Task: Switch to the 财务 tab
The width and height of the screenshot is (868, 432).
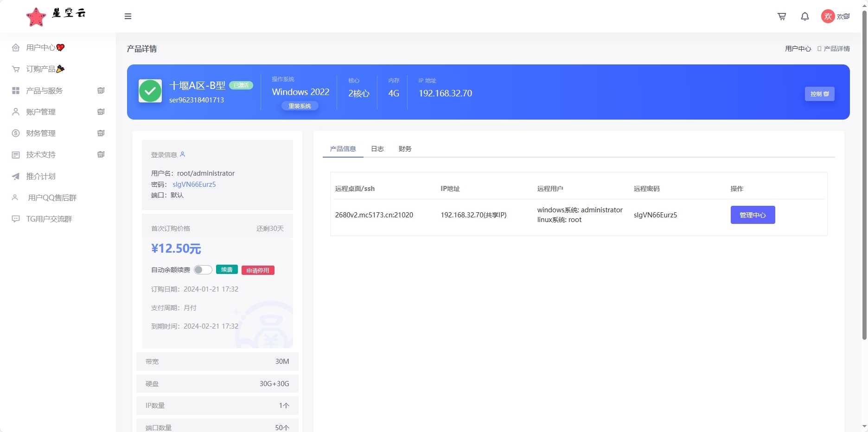Action: click(x=405, y=149)
